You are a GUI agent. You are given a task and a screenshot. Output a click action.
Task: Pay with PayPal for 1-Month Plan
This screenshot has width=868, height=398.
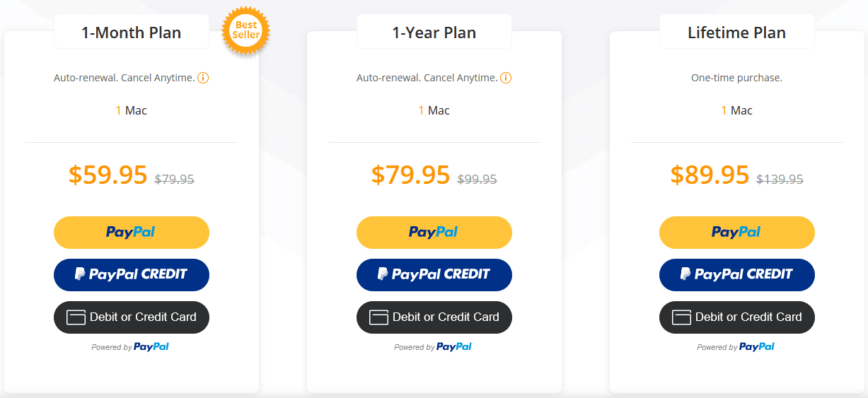coord(132,233)
